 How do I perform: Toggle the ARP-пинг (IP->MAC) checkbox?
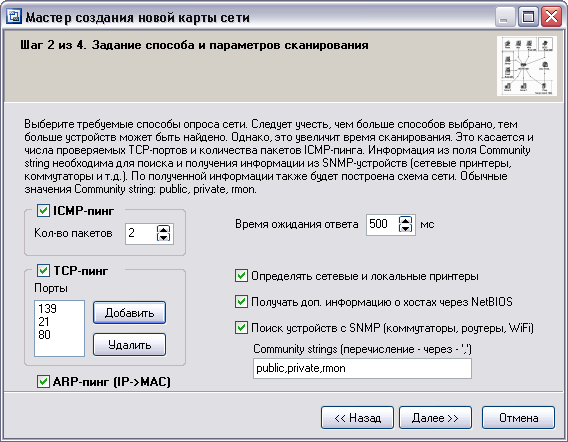point(43,381)
